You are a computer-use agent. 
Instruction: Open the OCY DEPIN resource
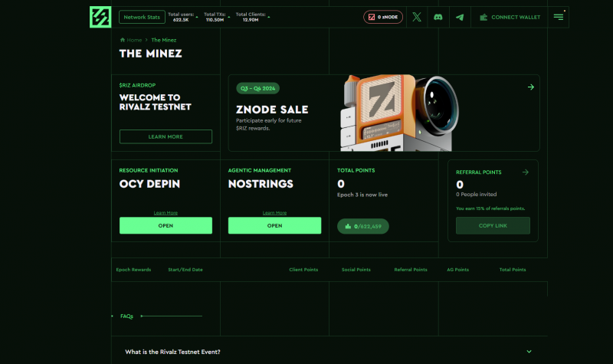pos(166,225)
